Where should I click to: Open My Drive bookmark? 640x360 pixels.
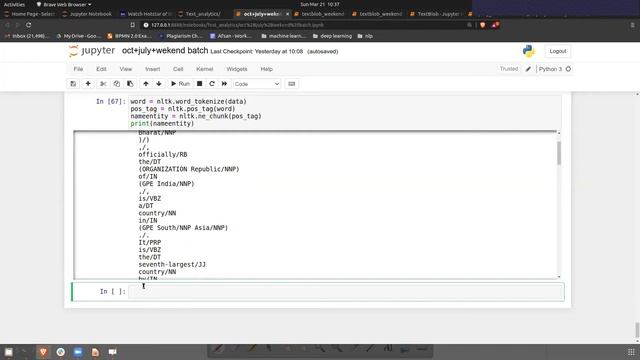click(x=78, y=36)
